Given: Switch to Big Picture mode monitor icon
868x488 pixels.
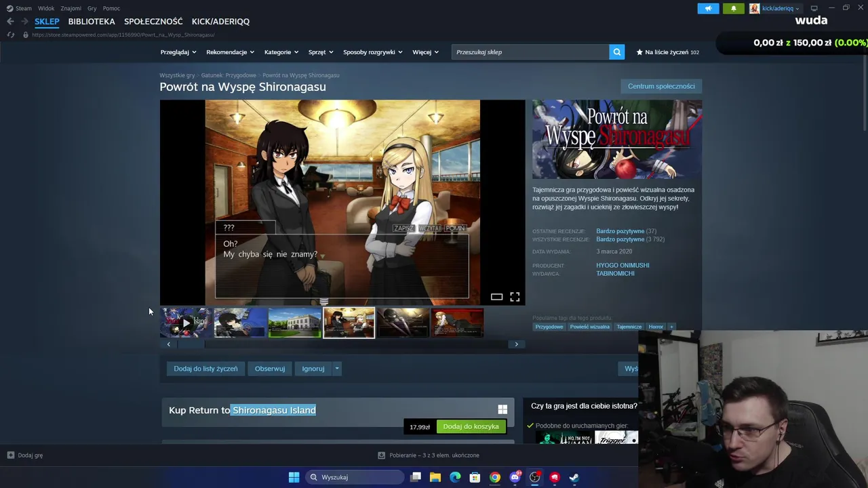Looking at the screenshot, I should tap(814, 8).
